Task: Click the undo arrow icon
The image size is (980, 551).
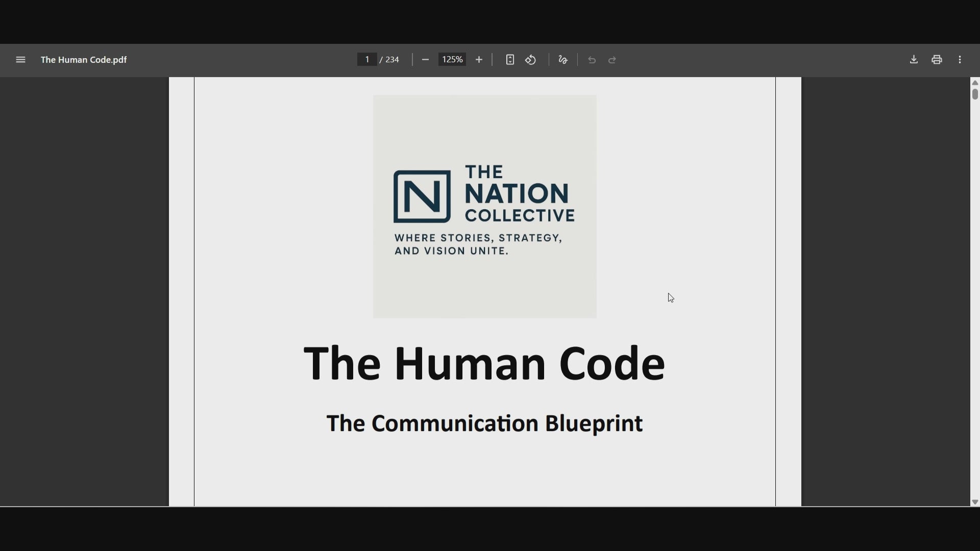Action: pos(592,60)
